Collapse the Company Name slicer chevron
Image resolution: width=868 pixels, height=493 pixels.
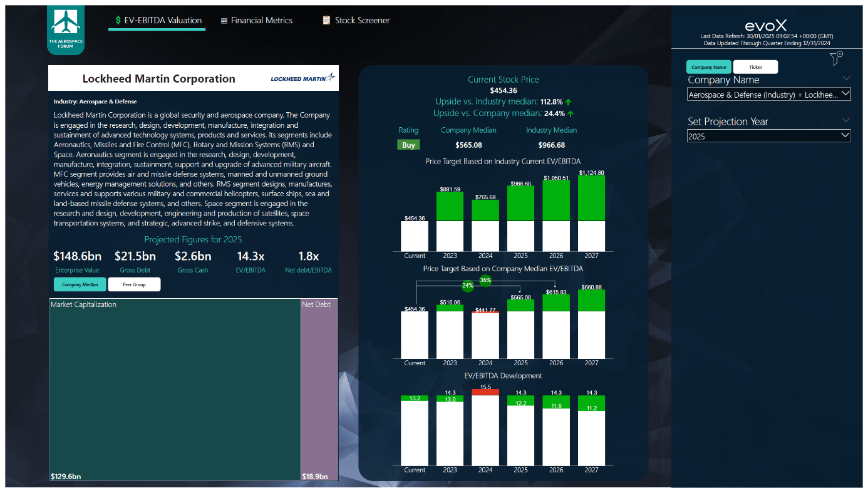(847, 78)
